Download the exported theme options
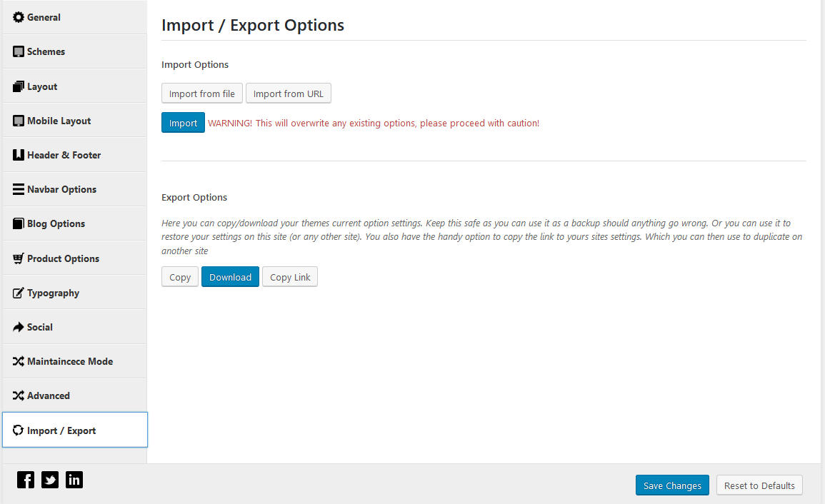The width and height of the screenshot is (825, 504). (x=230, y=277)
